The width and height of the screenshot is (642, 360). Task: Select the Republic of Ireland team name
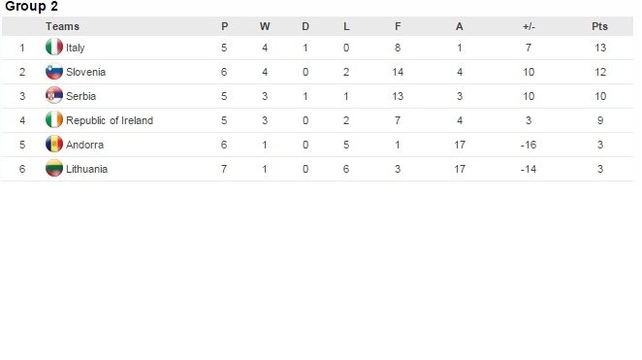(x=110, y=120)
